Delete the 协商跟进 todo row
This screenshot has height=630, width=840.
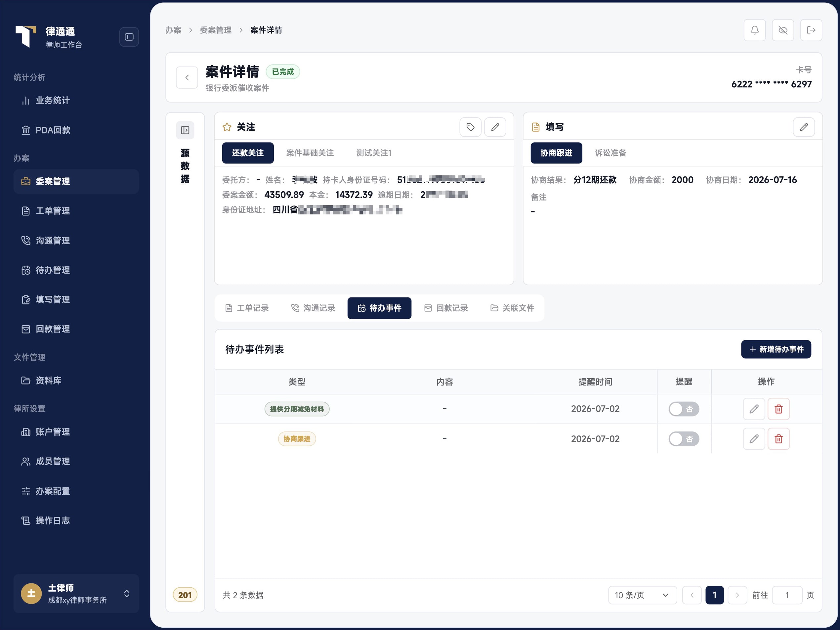click(778, 439)
